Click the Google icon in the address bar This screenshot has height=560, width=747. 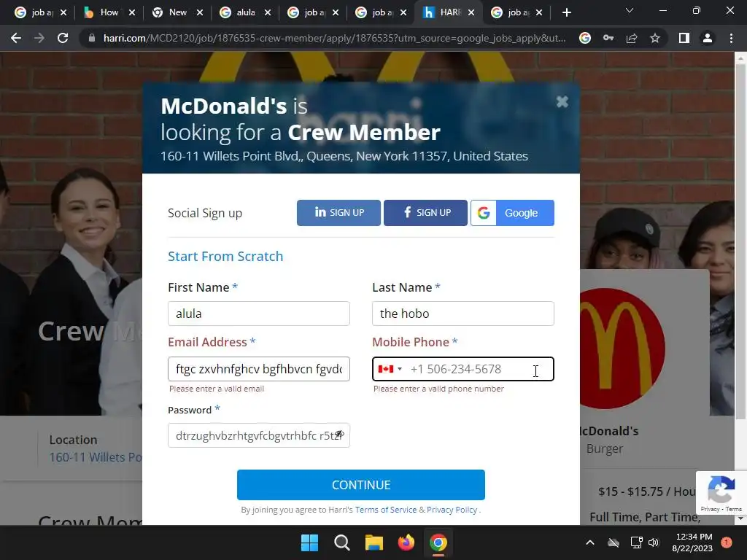[585, 38]
